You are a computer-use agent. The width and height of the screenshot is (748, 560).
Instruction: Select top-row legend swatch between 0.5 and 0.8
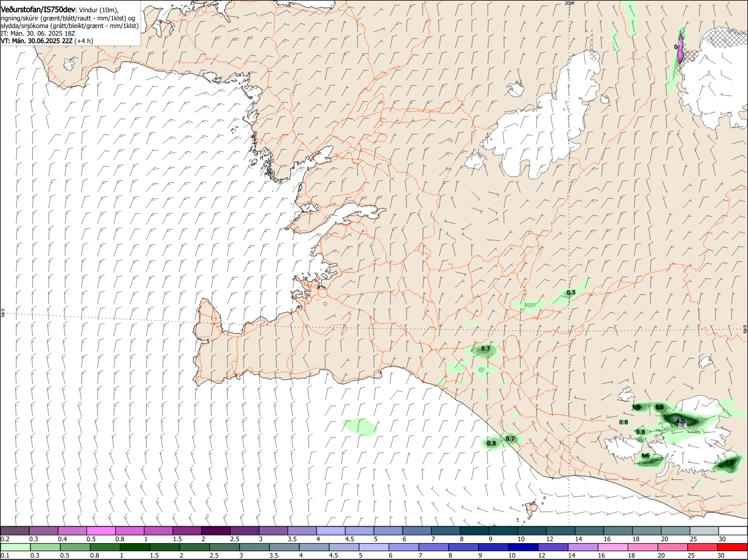click(101, 531)
